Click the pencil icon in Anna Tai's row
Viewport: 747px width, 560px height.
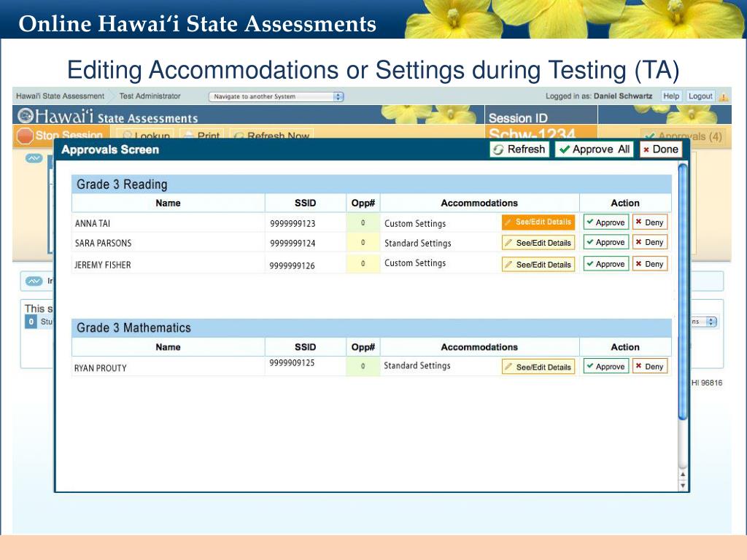(508, 222)
